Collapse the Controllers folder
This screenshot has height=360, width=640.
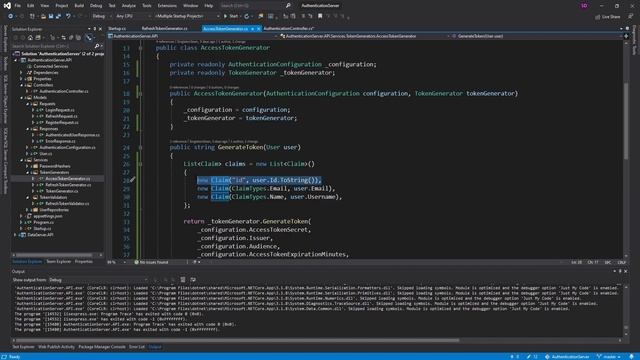click(22, 85)
